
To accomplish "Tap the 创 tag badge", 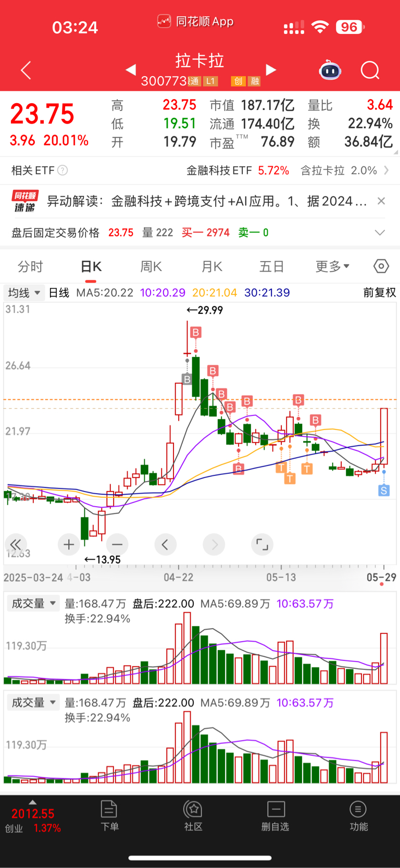I will [238, 81].
